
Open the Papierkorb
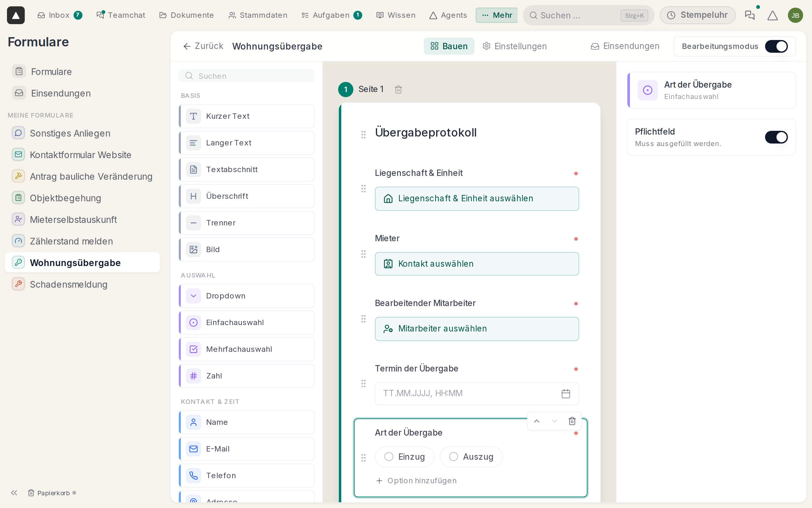coord(49,492)
